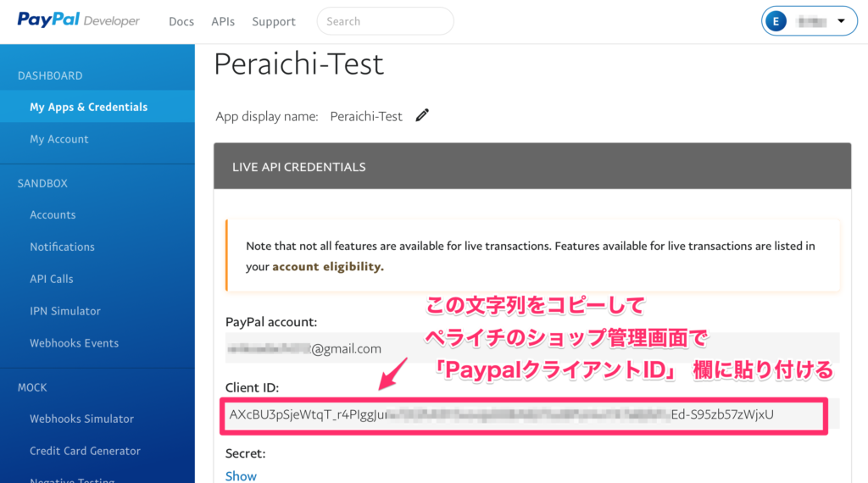Go to My Account in sidebar

coord(58,139)
